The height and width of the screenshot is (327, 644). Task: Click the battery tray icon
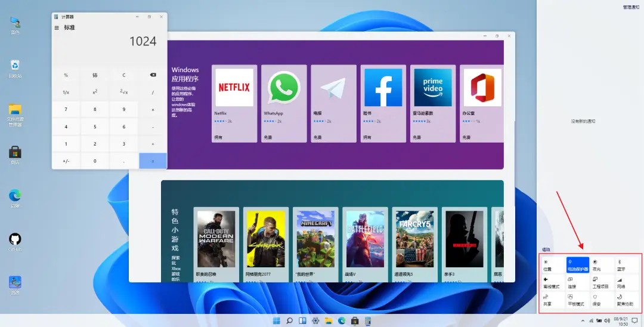pyautogui.click(x=599, y=321)
